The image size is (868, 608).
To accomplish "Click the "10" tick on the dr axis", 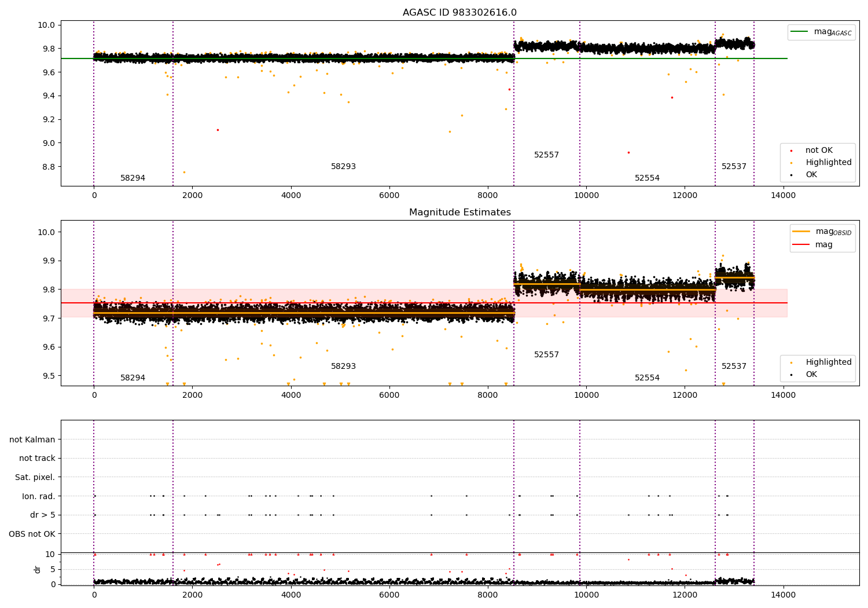I will point(50,554).
